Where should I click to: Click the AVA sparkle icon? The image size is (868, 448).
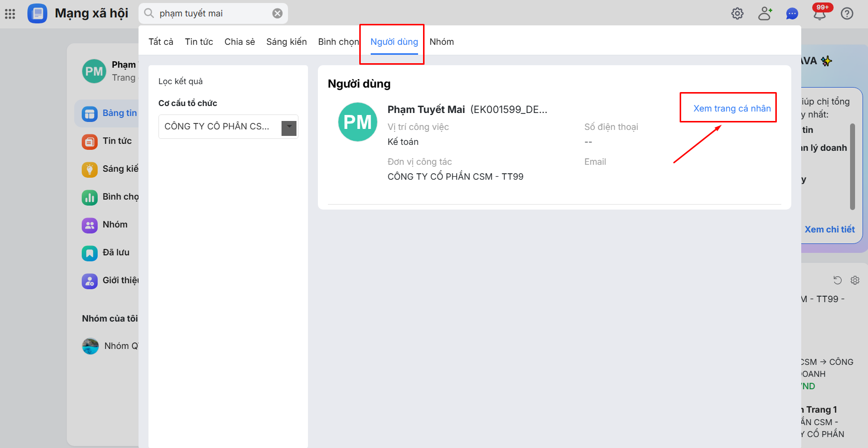tap(827, 61)
